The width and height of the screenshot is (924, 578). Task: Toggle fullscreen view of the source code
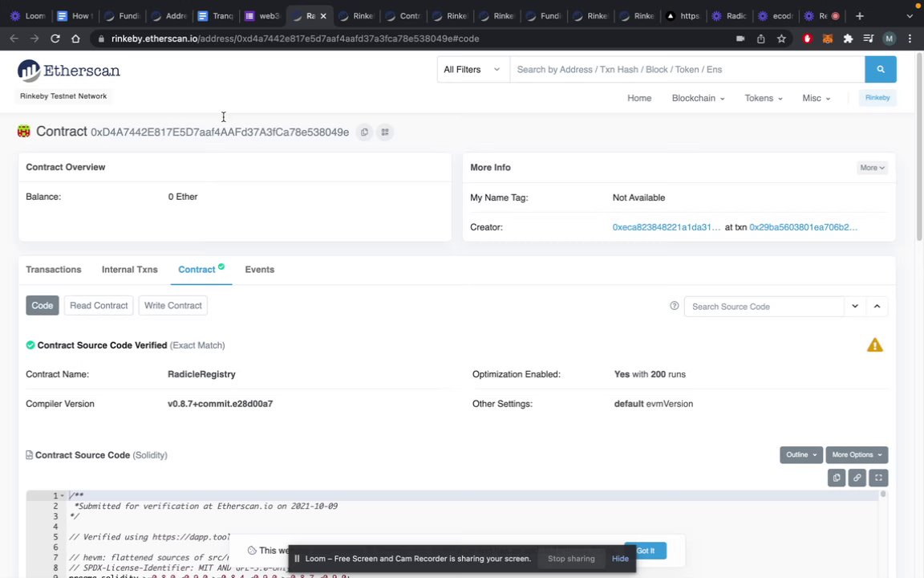coord(878,478)
